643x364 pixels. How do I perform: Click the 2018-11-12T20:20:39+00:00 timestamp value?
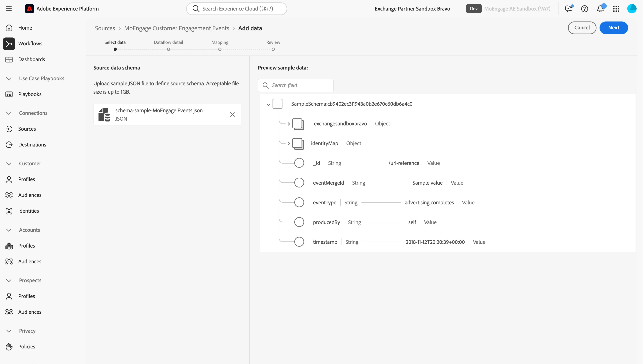click(435, 242)
